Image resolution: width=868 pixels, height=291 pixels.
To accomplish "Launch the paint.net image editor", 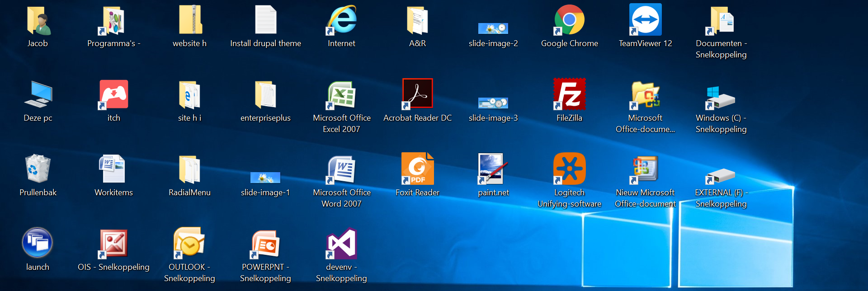I will coord(493,169).
